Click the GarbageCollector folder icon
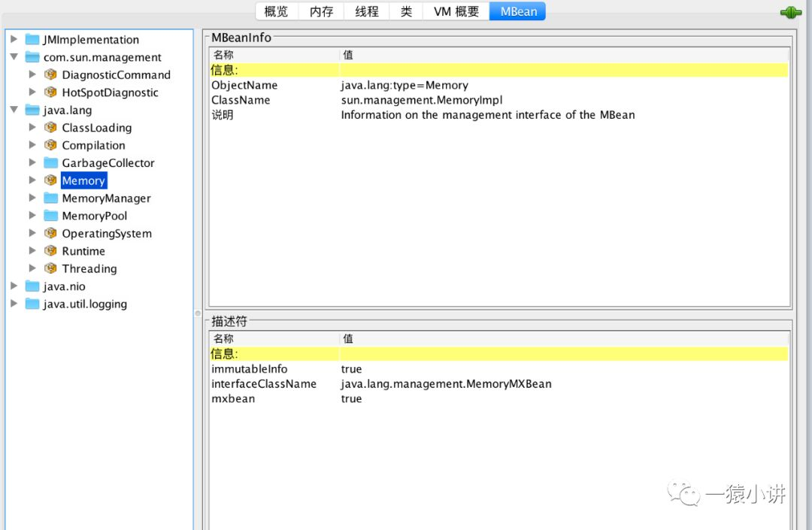Image resolution: width=812 pixels, height=530 pixels. pos(51,162)
